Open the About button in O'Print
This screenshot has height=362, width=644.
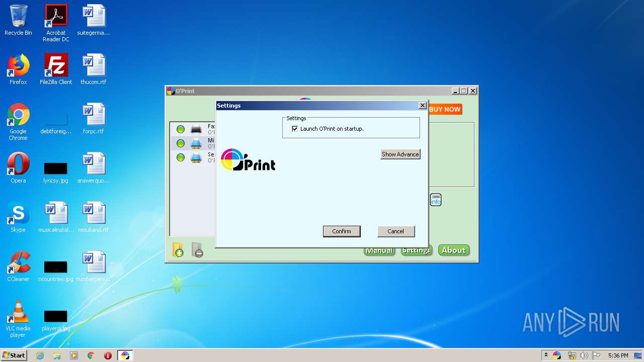(454, 250)
